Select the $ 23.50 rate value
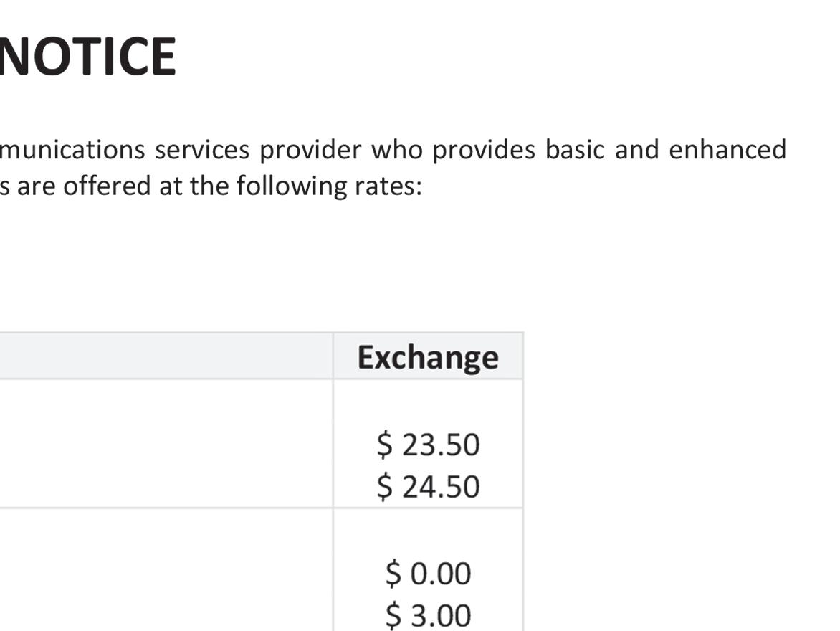Viewport: 840px width, 631px height. click(428, 445)
